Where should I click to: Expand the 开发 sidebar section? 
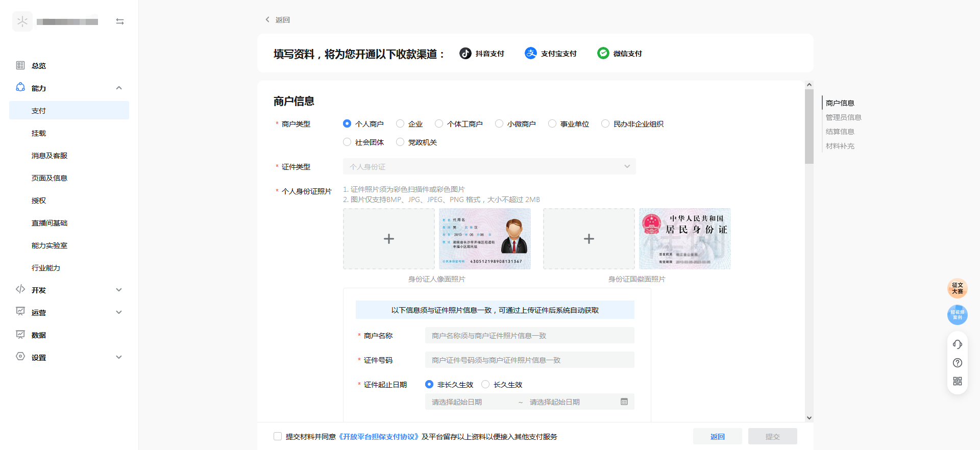coord(119,290)
